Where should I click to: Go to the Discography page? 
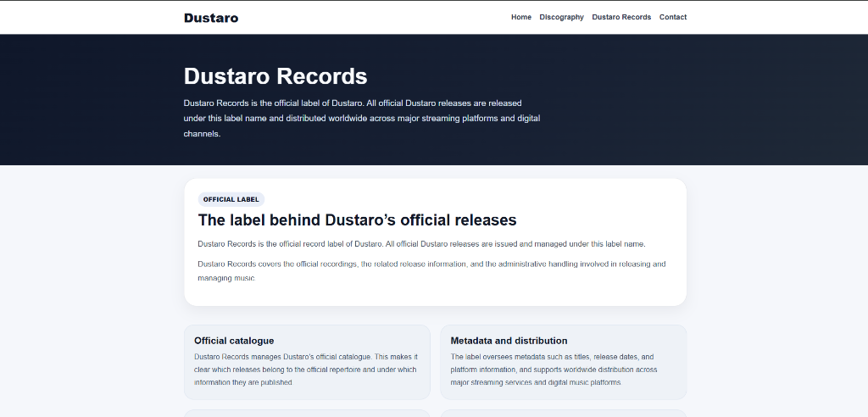(x=561, y=17)
